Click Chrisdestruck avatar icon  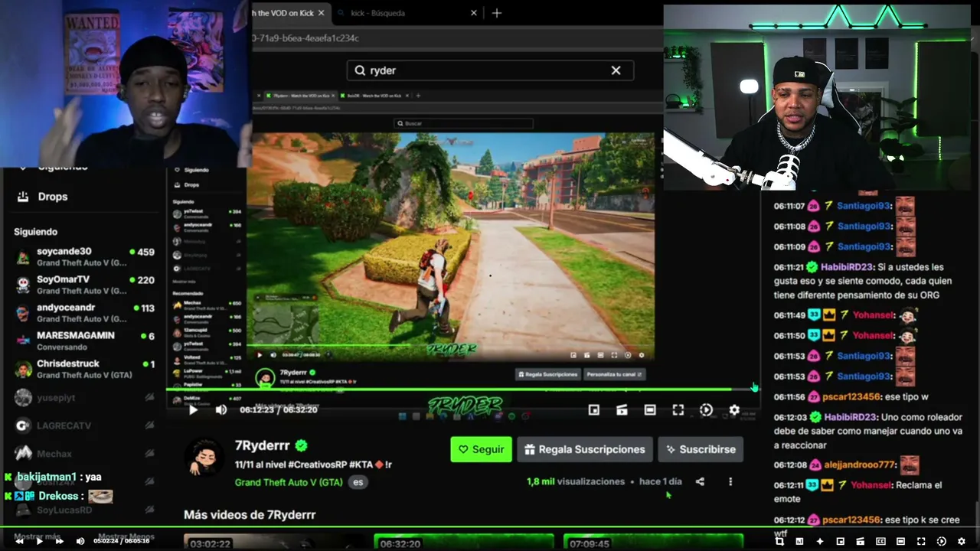pyautogui.click(x=24, y=370)
